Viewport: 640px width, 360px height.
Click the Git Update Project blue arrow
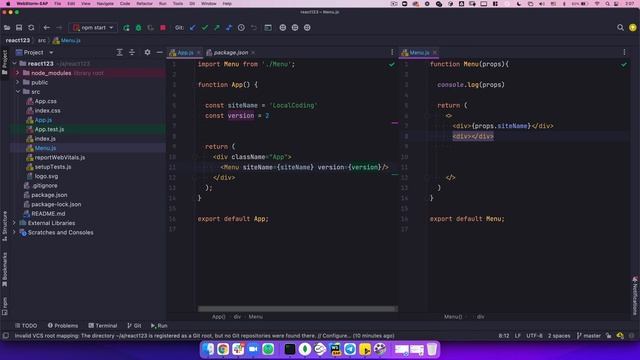pyautogui.click(x=193, y=28)
